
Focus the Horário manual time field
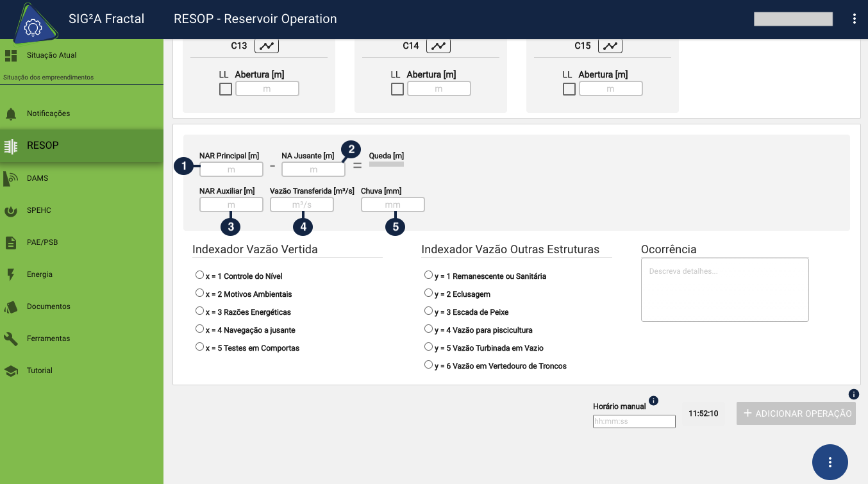634,421
